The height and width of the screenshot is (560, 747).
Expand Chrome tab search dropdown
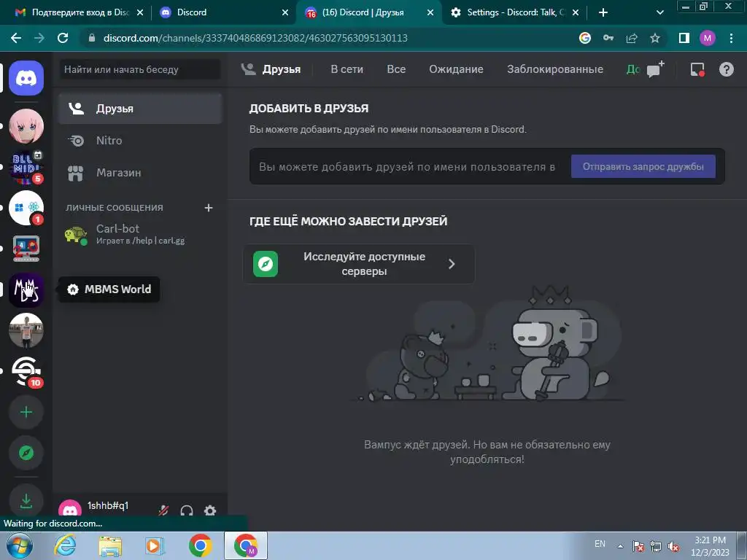point(659,12)
